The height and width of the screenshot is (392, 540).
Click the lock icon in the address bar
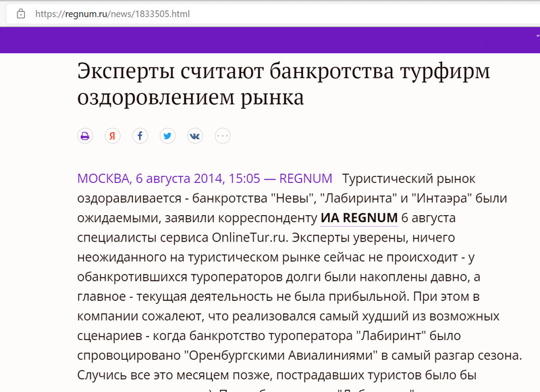pos(21,13)
